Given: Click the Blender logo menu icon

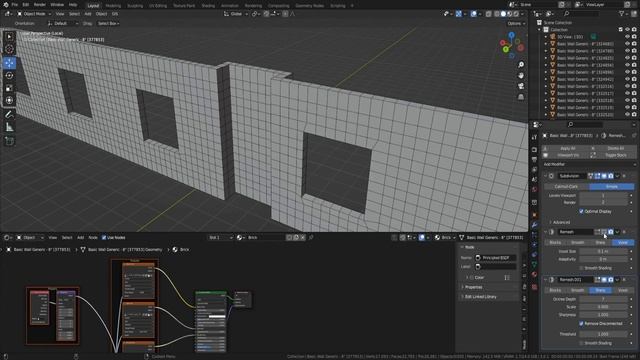Looking at the screenshot, I should [5, 5].
